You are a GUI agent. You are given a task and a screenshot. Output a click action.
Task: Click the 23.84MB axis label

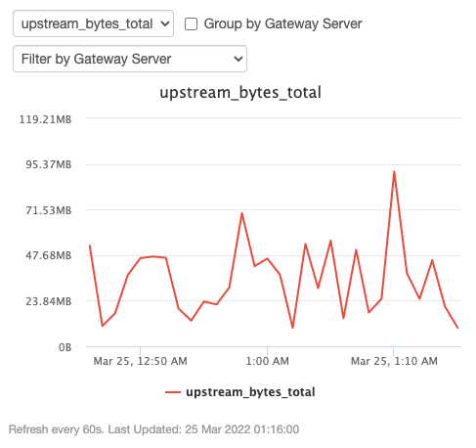[x=48, y=301]
